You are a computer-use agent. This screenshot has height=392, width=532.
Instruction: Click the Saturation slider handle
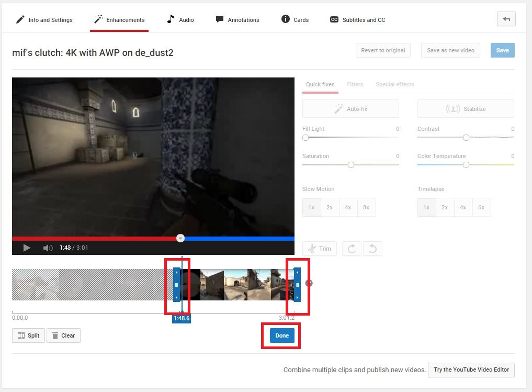(351, 165)
